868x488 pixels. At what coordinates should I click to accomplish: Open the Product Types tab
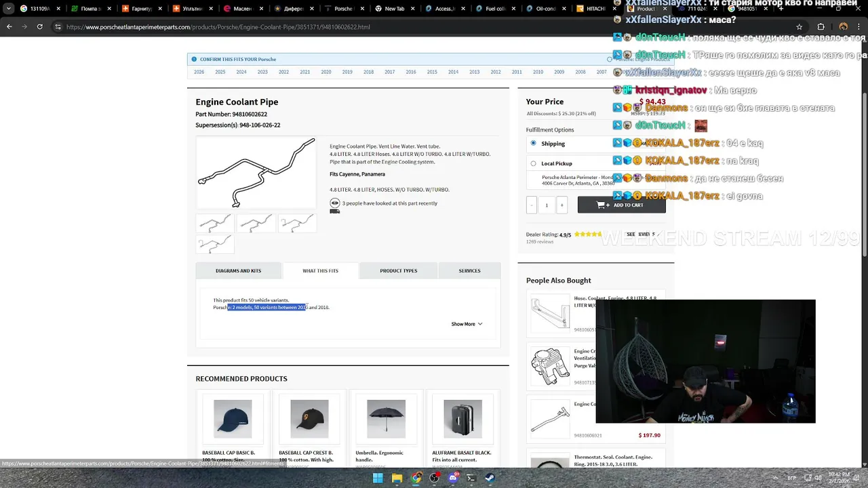pos(398,270)
